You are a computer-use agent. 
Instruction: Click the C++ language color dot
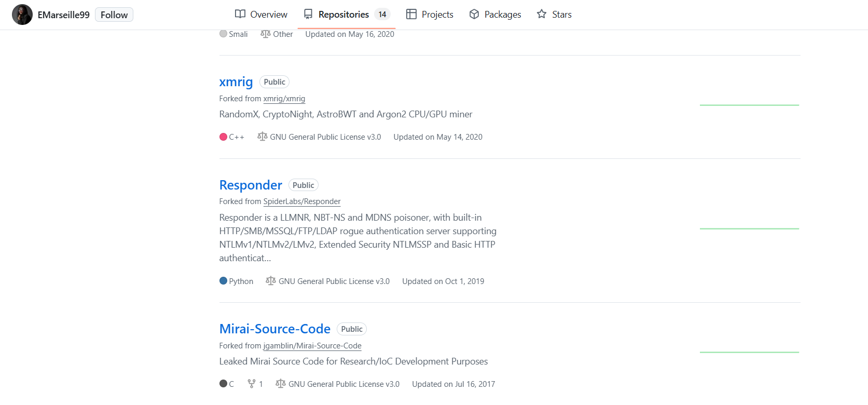tap(224, 137)
